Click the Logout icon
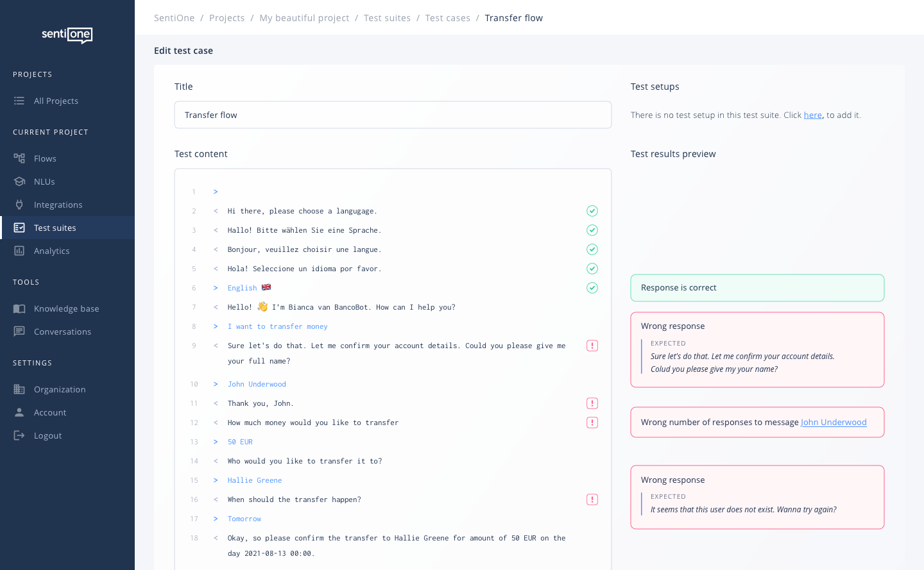The image size is (924, 570). (x=19, y=435)
